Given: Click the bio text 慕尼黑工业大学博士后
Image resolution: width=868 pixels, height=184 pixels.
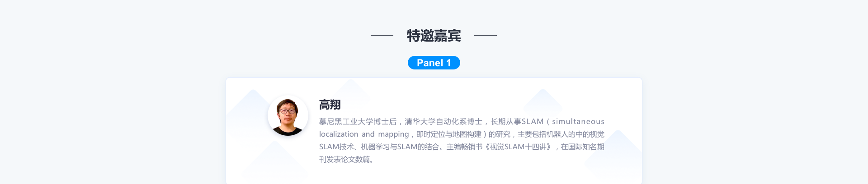Looking at the screenshot, I should click(358, 121).
